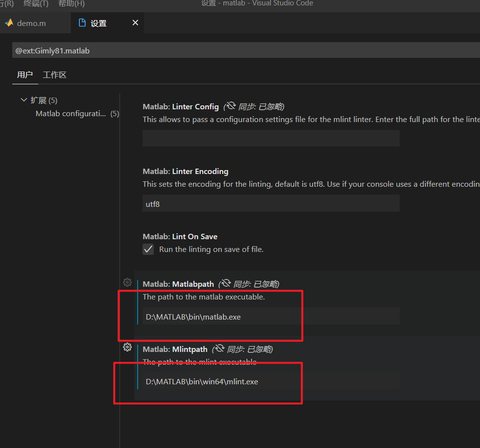Viewport: 480px width, 448px height.
Task: Click the Linter Encoding field showing utf8
Action: click(x=271, y=203)
